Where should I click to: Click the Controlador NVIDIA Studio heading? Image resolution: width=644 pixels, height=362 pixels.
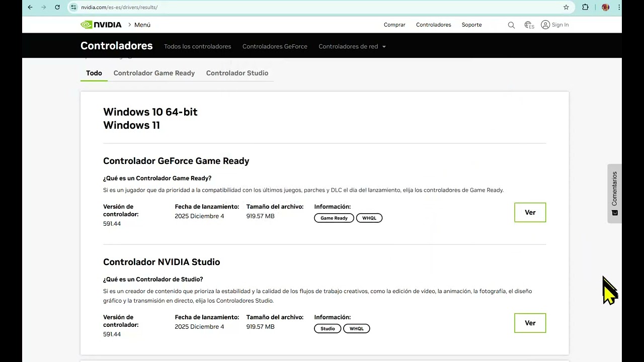coord(162,262)
